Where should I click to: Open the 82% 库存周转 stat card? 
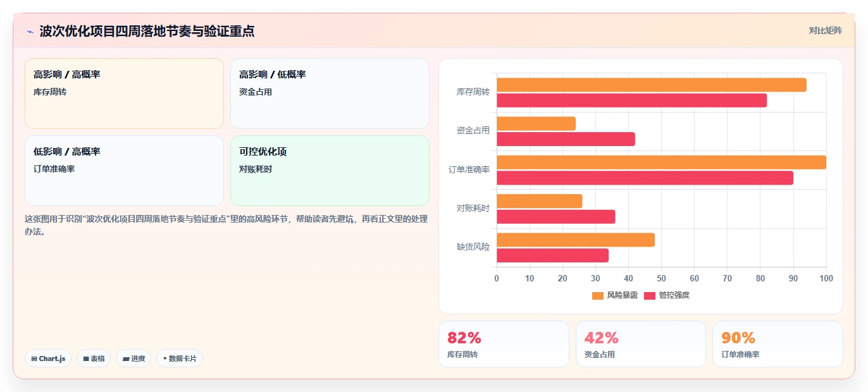coord(504,344)
